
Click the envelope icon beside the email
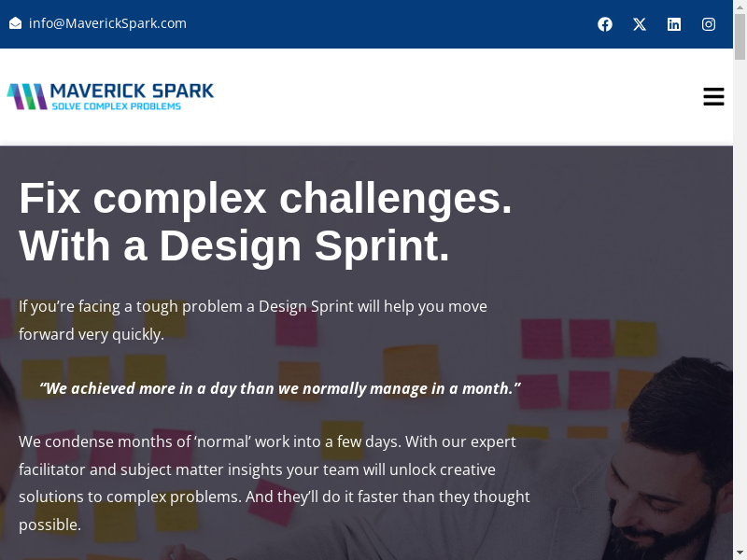pyautogui.click(x=15, y=23)
